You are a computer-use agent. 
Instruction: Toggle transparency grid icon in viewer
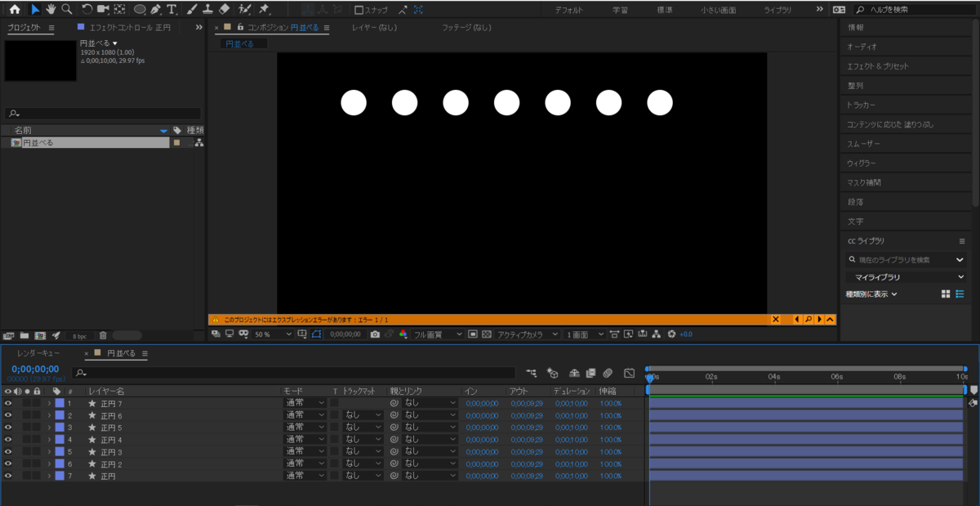point(487,334)
